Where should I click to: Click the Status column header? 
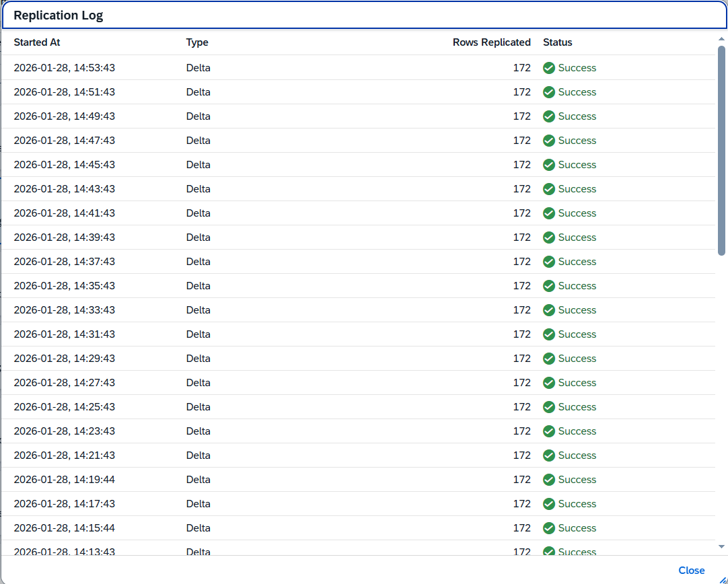point(558,42)
